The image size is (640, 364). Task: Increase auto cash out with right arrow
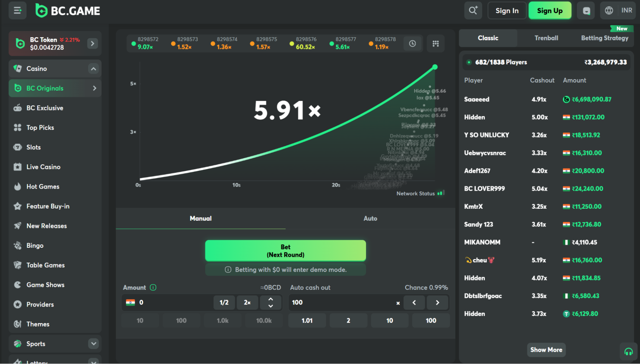[x=437, y=303]
